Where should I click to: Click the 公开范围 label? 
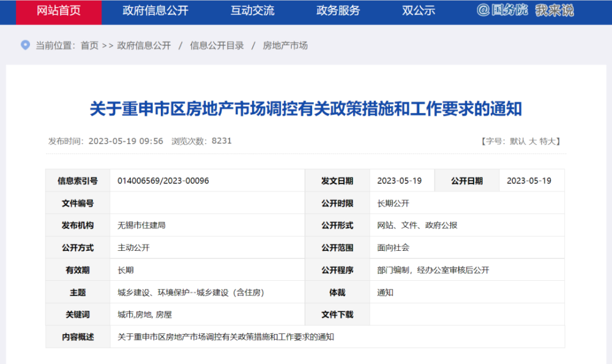pos(337,248)
